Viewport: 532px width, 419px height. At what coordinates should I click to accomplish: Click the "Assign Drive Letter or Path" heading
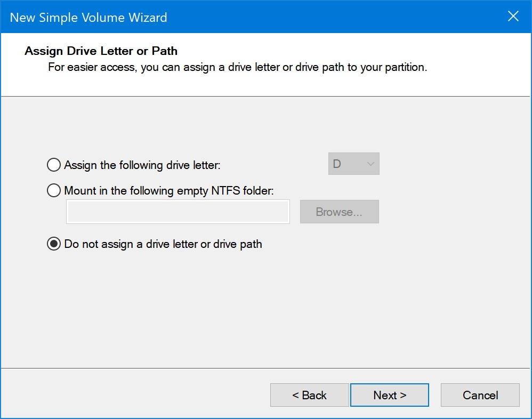(x=101, y=51)
